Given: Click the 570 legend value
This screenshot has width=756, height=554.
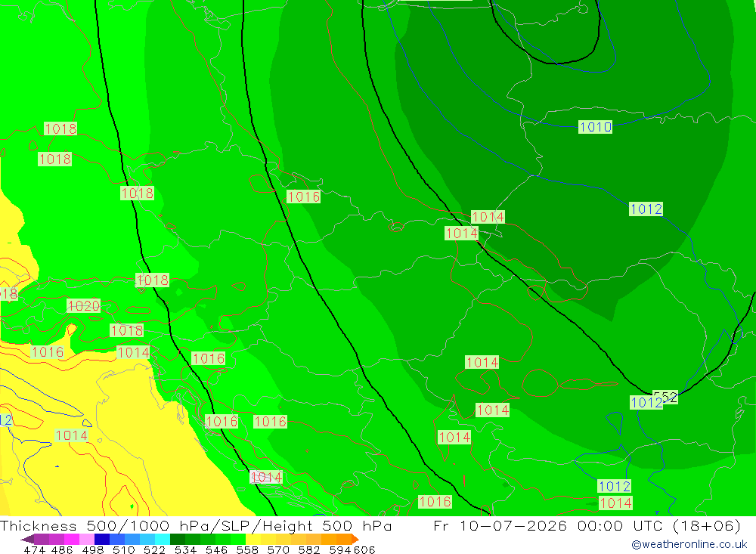Looking at the screenshot, I should pyautogui.click(x=277, y=549).
